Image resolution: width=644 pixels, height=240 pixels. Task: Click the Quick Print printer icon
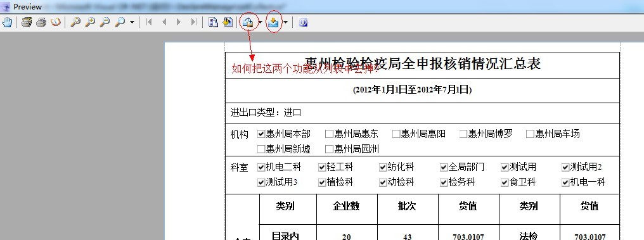pos(41,22)
